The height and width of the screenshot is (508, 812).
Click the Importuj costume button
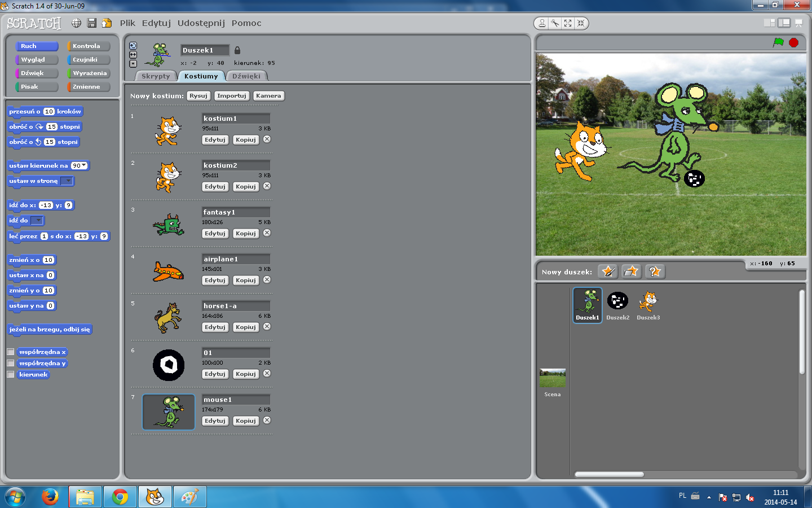point(231,96)
